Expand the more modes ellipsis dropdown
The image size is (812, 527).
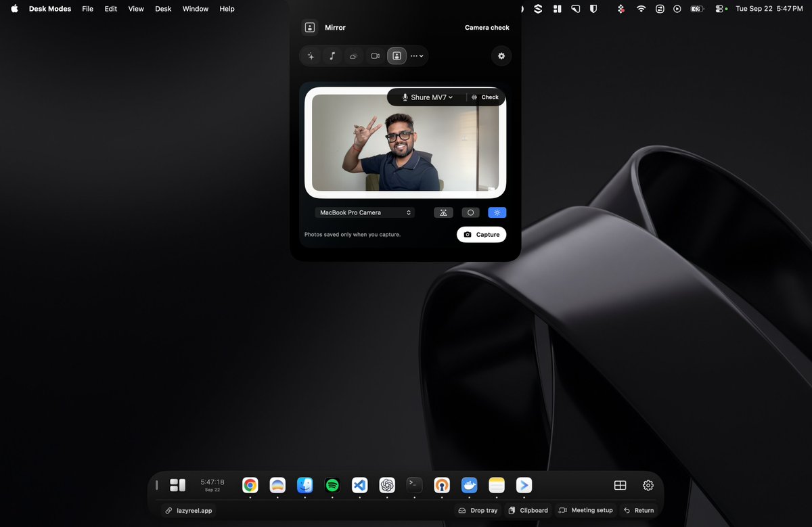tap(417, 56)
